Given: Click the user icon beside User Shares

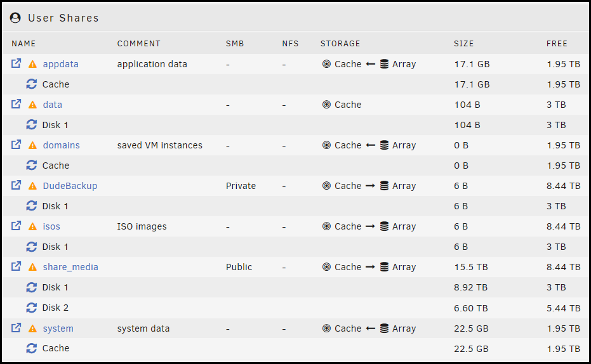Looking at the screenshot, I should click(x=15, y=18).
